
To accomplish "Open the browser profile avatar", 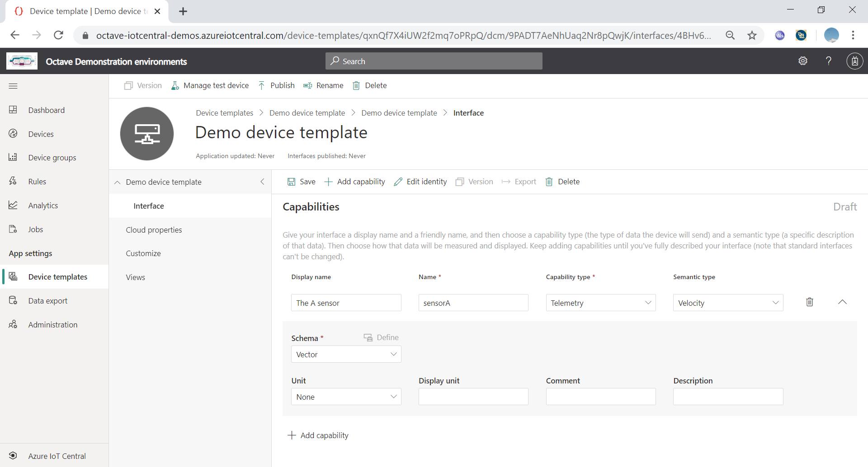I will point(831,35).
